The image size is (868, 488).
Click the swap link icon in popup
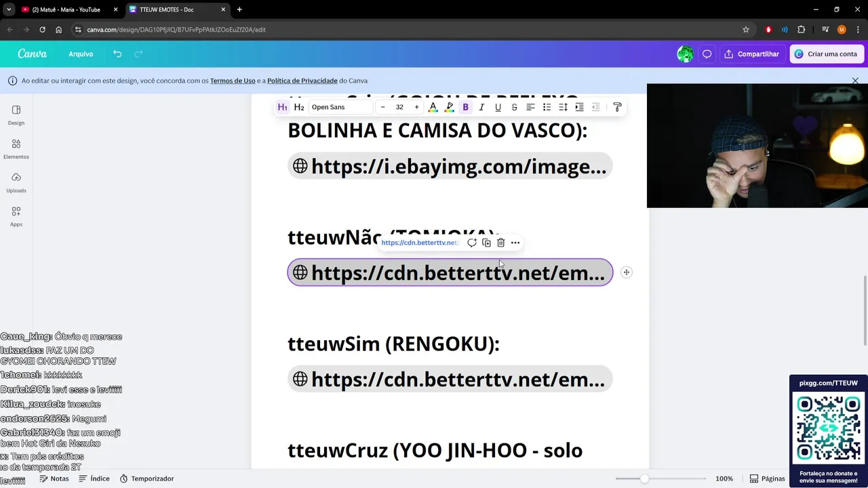click(472, 243)
